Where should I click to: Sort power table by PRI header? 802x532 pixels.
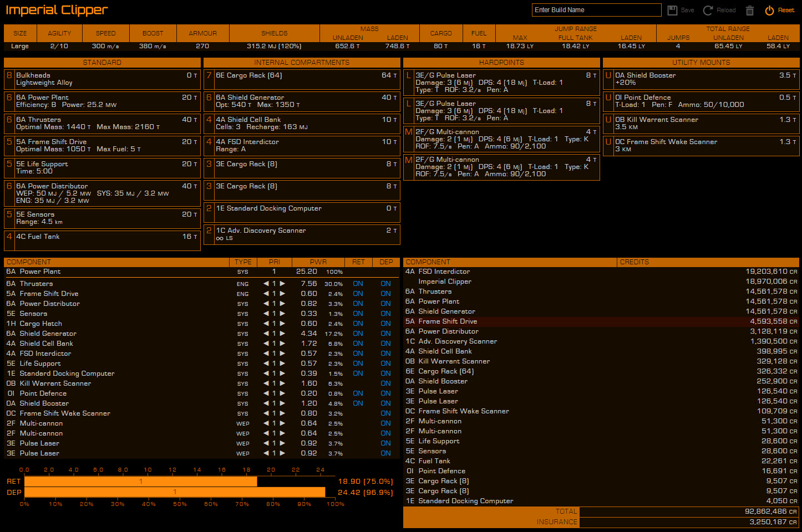pos(274,262)
